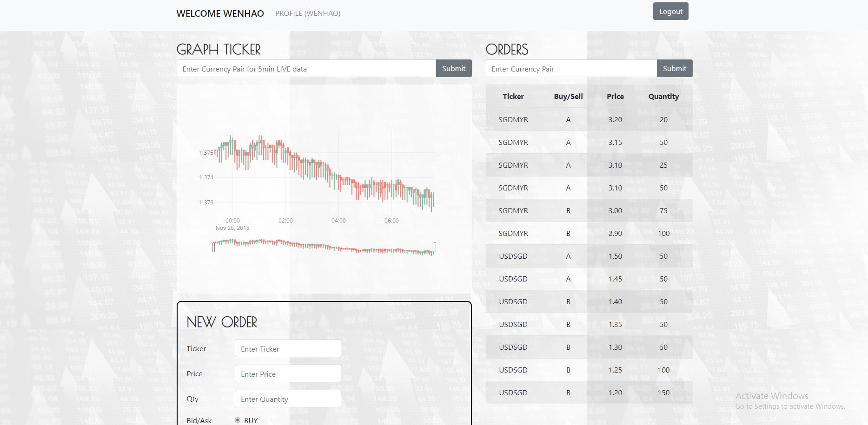Click the Quantity column header

click(x=663, y=96)
